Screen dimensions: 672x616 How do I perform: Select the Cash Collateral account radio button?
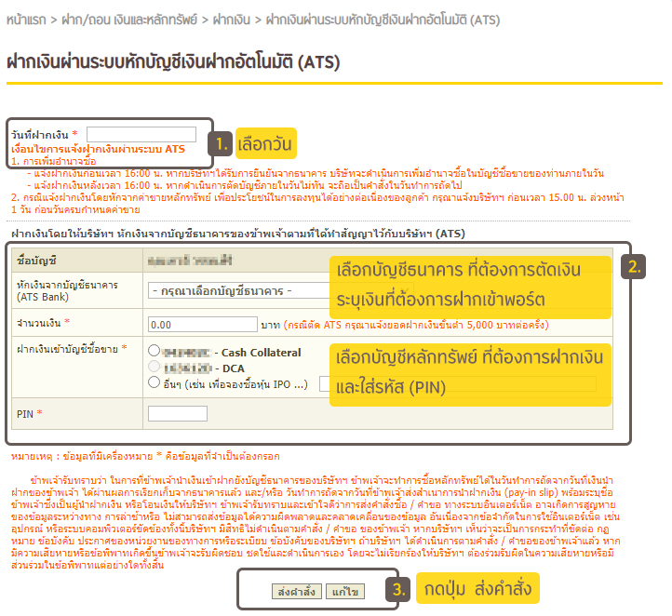pos(154,351)
